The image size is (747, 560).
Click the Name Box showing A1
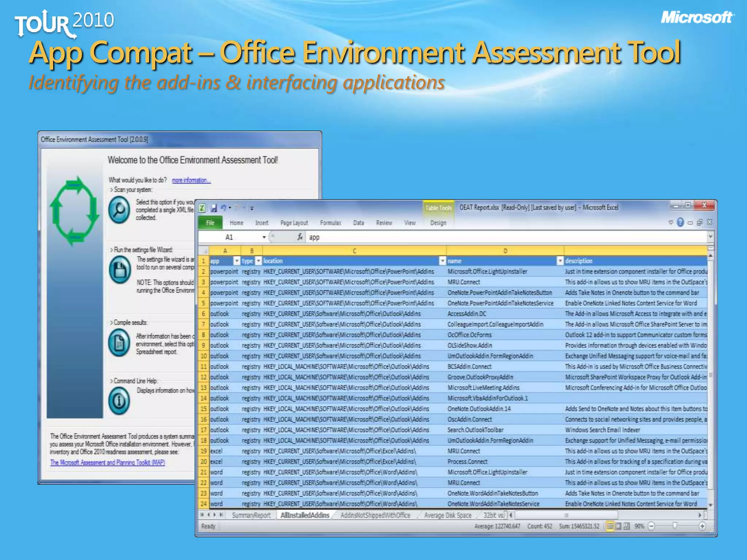point(229,237)
